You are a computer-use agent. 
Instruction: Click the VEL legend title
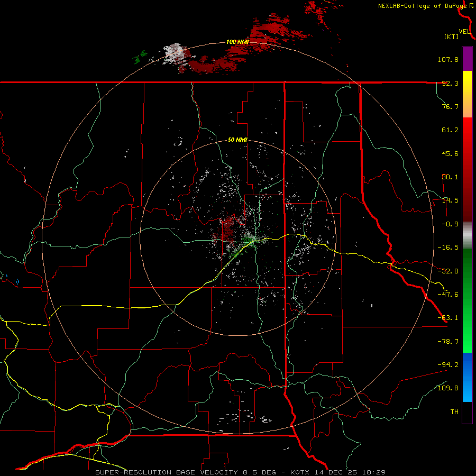click(x=464, y=31)
